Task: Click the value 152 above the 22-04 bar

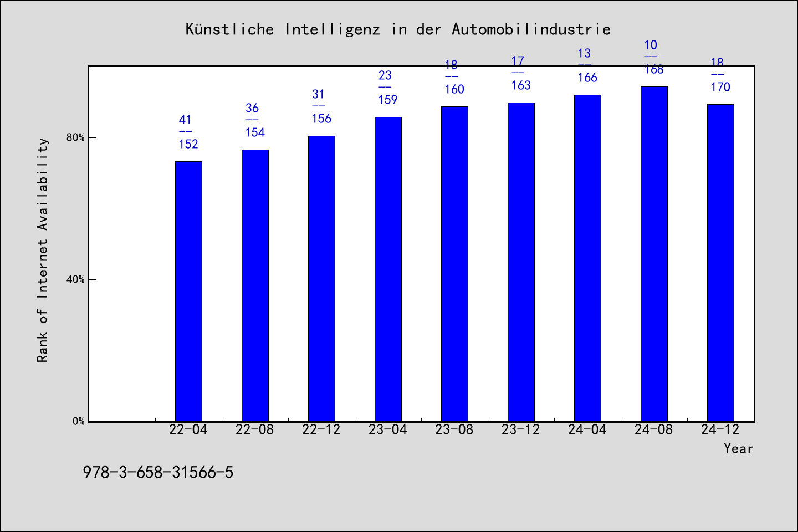Action: 188,144
